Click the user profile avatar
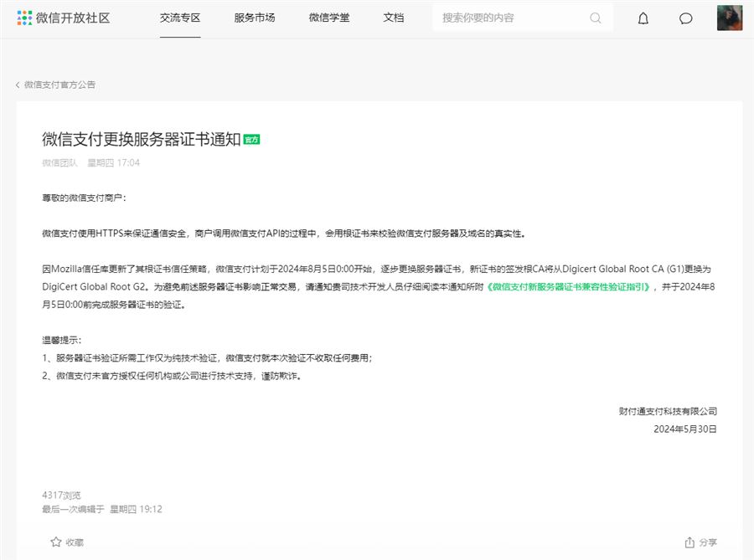The height and width of the screenshot is (560, 754). 729,18
